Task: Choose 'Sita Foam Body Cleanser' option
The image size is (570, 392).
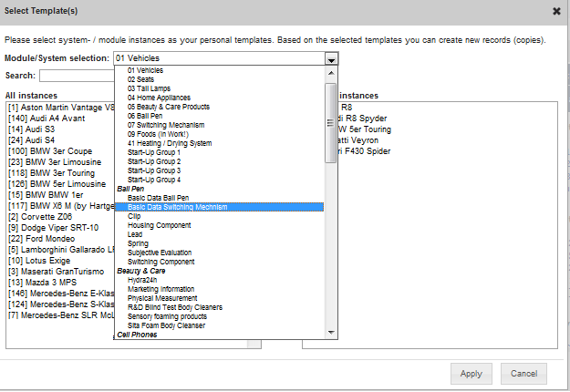Action: coord(166,325)
